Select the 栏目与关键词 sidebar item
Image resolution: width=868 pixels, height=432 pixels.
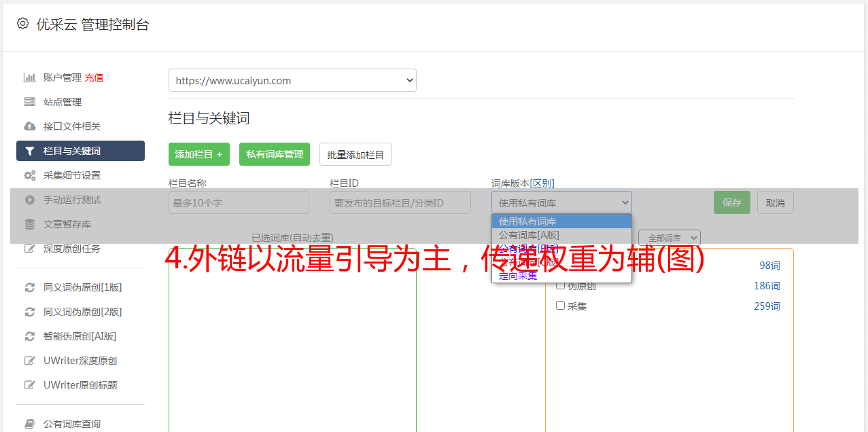pos(80,151)
